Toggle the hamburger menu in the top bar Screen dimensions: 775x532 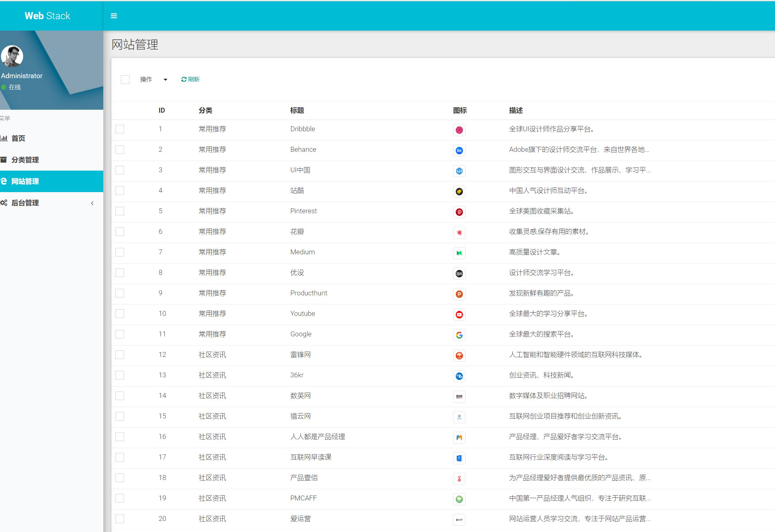(114, 16)
